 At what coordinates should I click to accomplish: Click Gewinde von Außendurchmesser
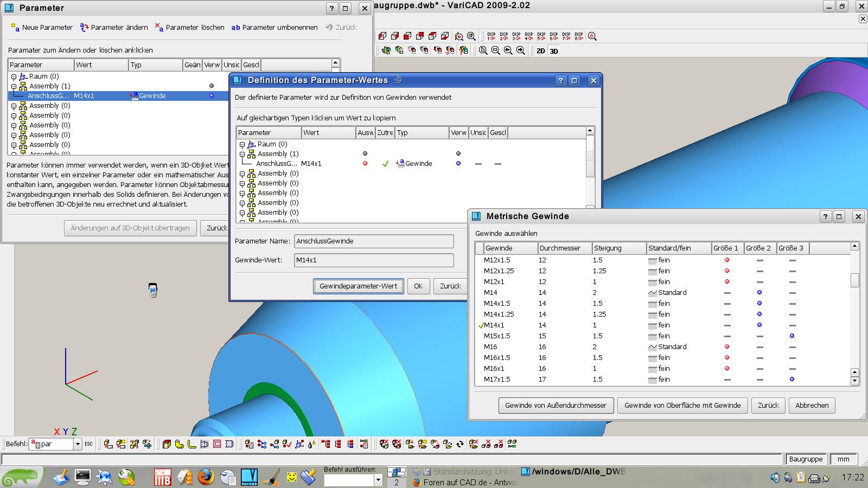tap(556, 405)
